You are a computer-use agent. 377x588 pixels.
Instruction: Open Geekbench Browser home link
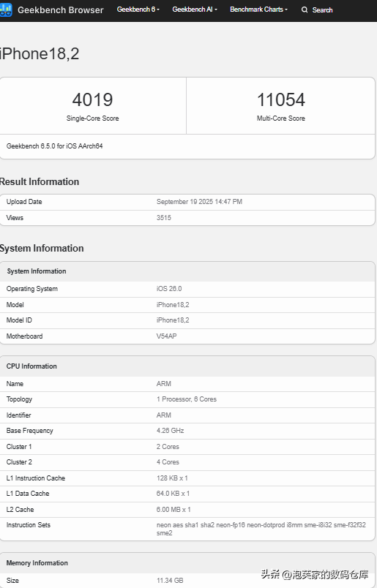[x=61, y=10]
